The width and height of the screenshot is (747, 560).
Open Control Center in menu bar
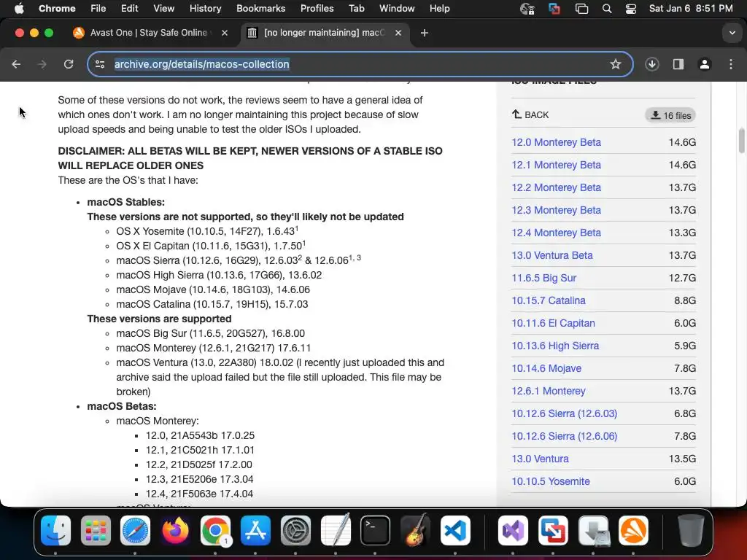click(631, 9)
